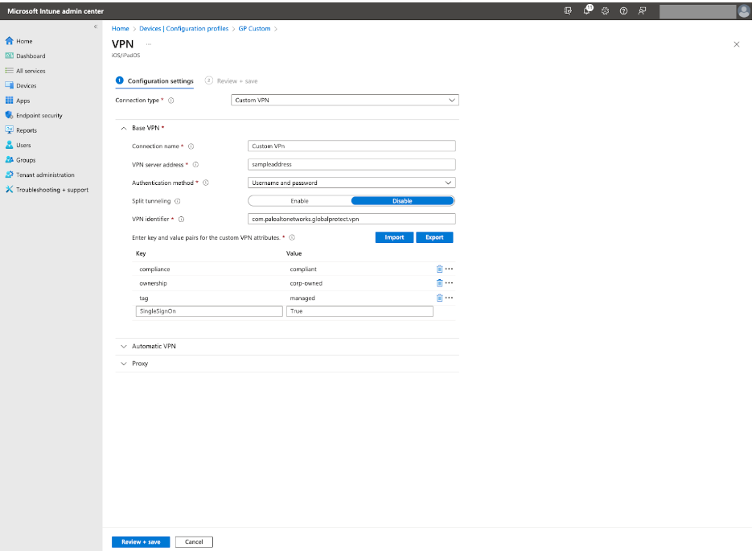Open the feedback icon in top bar
The image size is (756, 551).
coord(641,10)
